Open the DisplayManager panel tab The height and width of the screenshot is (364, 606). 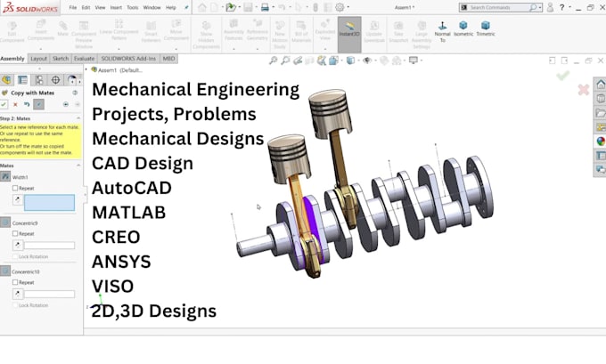71,80
